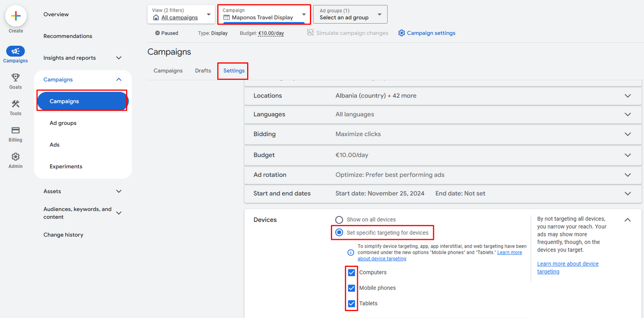Click the Create plus icon
The image size is (644, 318).
pyautogui.click(x=16, y=16)
